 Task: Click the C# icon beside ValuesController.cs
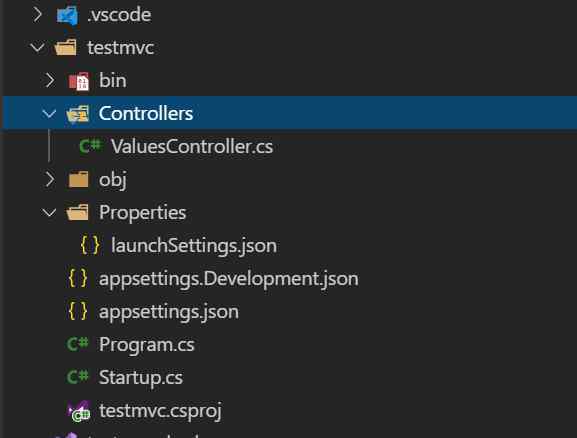tap(90, 146)
